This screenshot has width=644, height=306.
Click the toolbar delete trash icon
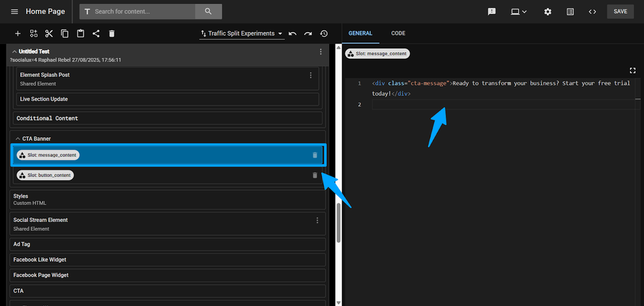112,34
